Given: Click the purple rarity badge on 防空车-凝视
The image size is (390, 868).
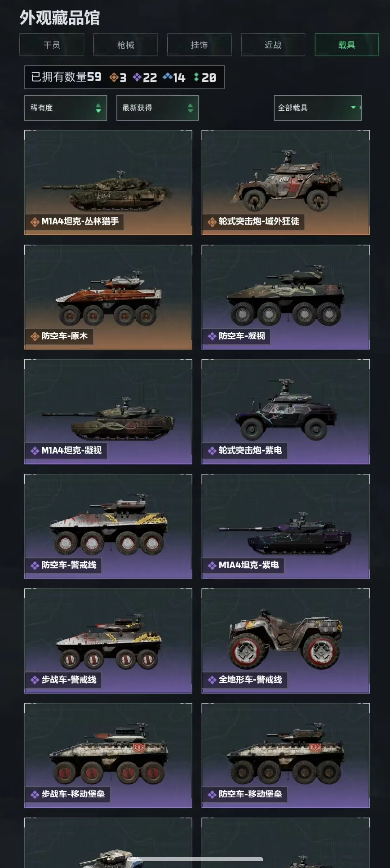Looking at the screenshot, I should (x=212, y=336).
